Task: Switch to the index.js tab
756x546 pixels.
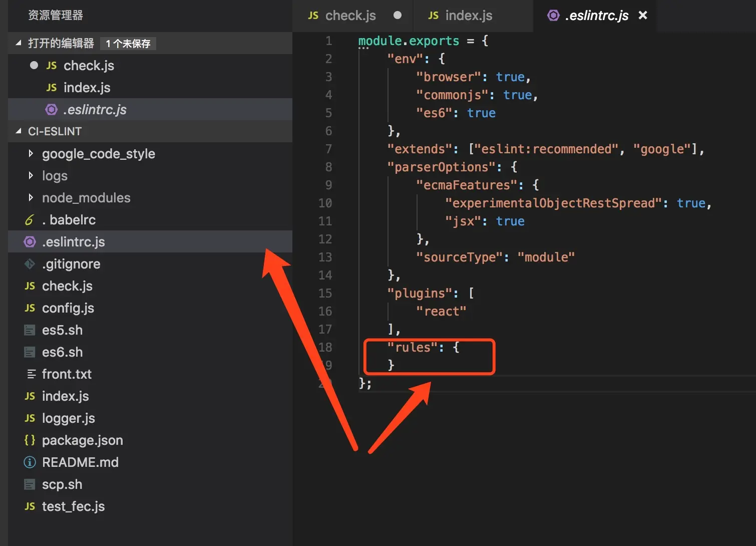Action: click(473, 16)
